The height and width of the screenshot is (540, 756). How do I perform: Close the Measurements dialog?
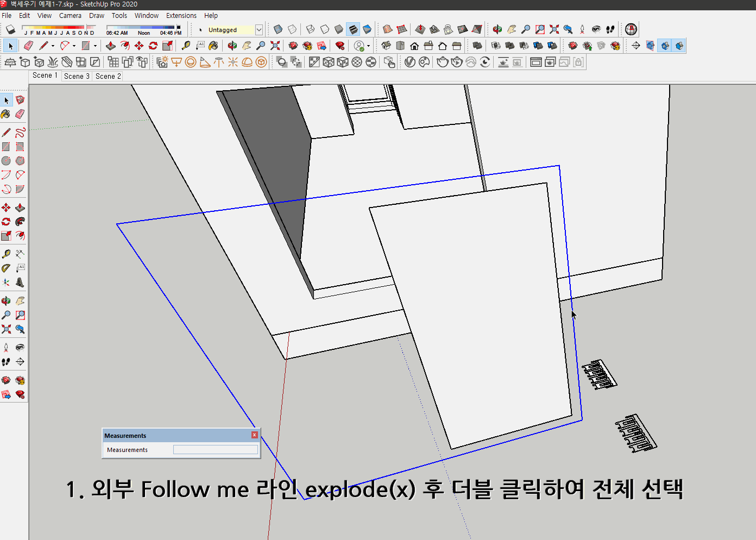tap(254, 435)
